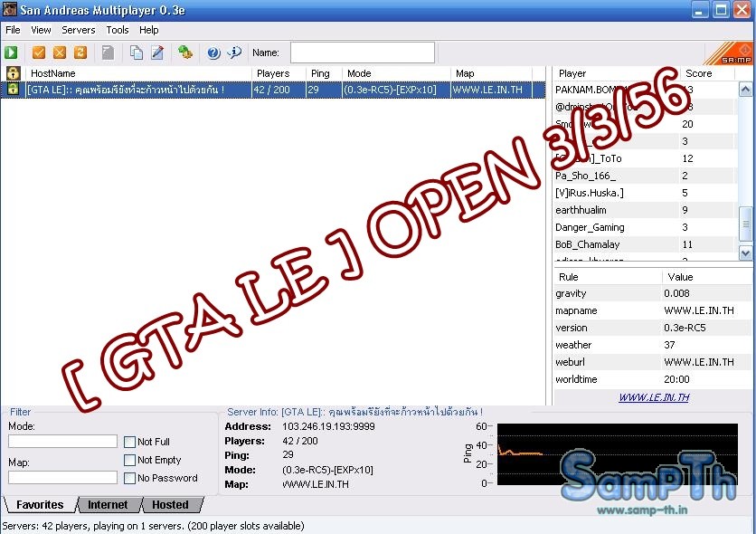Click the weather rule row
Screen dimensions: 756x534
pos(653,345)
